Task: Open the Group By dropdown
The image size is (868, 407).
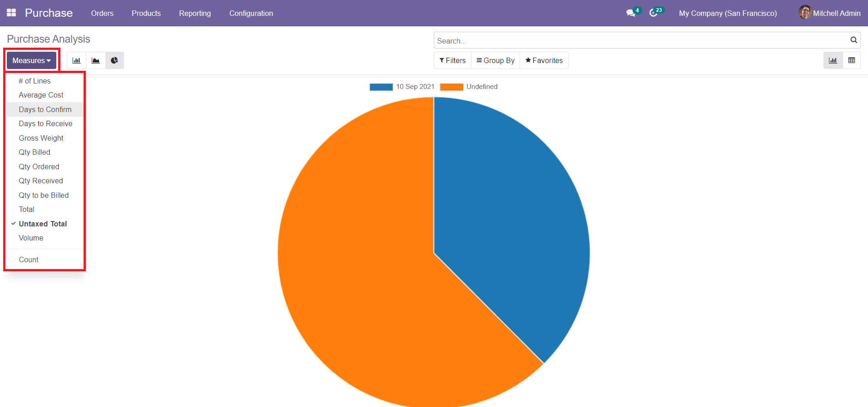Action: tap(495, 60)
